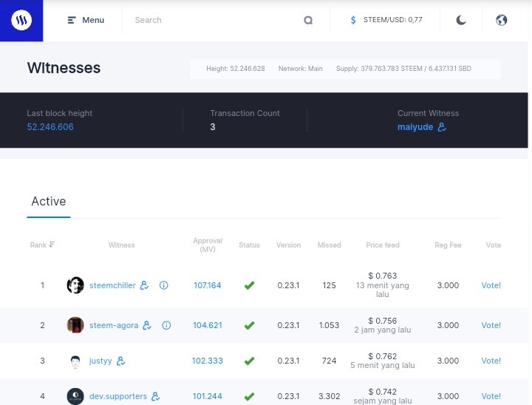This screenshot has height=405, width=532.
Task: Click Transaction Count value 3
Action: 213,127
